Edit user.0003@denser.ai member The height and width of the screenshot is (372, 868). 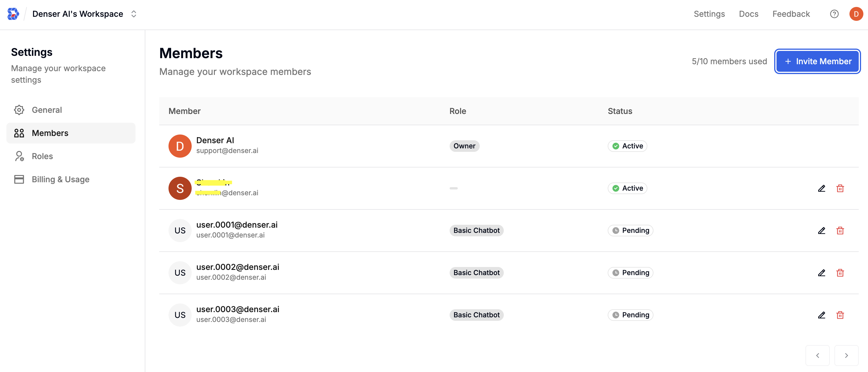click(821, 315)
